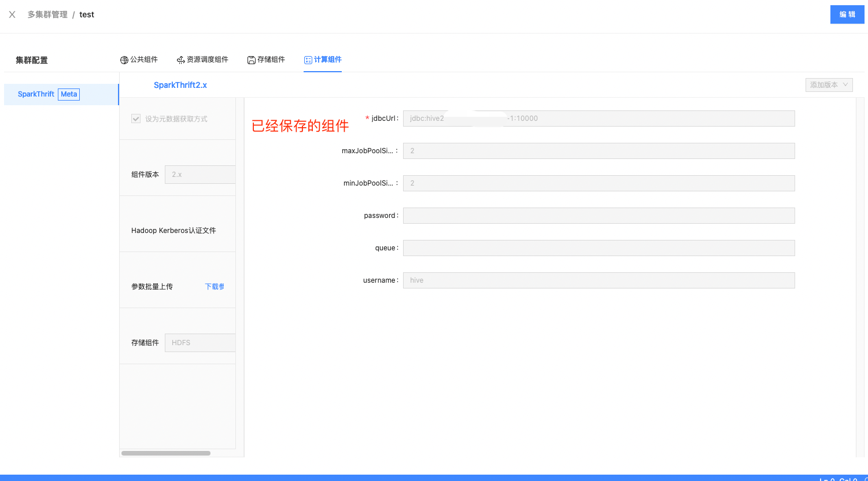Click the password input field

click(x=599, y=216)
